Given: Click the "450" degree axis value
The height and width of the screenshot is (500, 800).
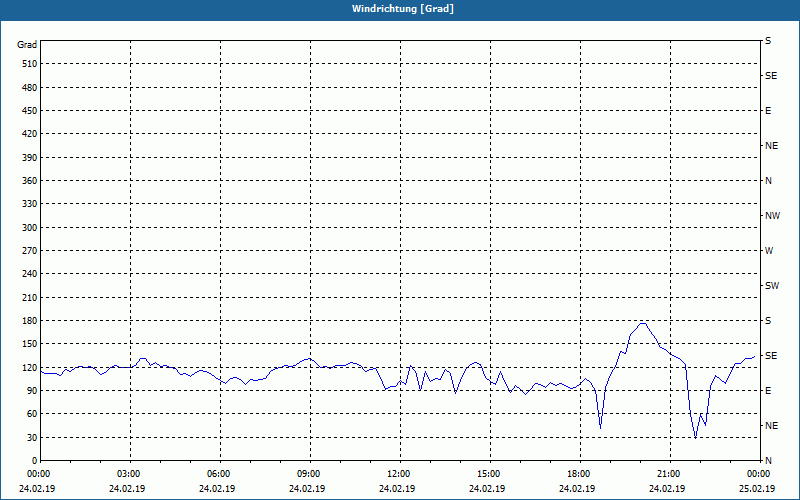Looking at the screenshot, I should (30, 111).
